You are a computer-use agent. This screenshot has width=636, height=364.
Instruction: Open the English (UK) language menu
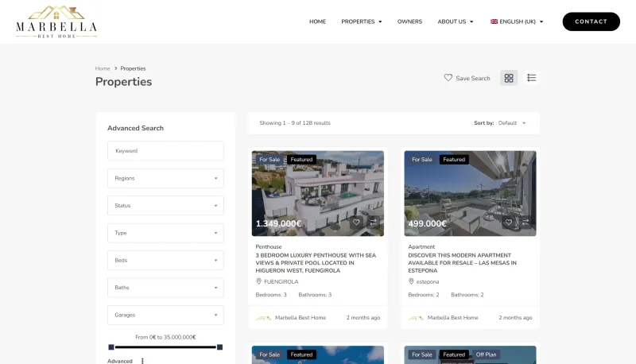point(517,21)
